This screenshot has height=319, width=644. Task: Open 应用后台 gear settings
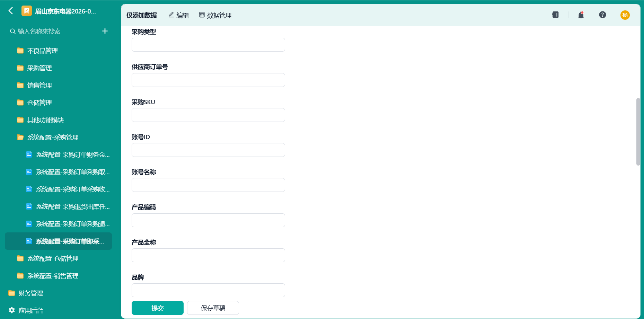(x=26, y=310)
